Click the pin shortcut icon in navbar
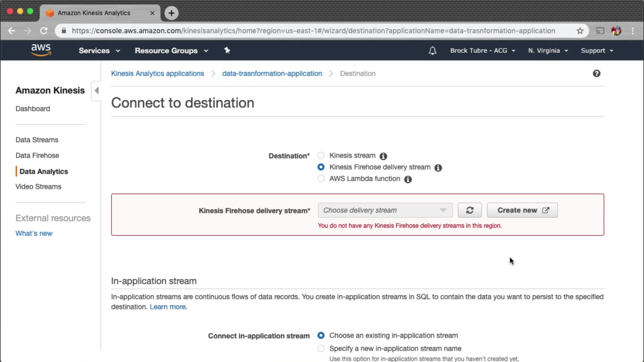This screenshot has width=644, height=362. (227, 50)
